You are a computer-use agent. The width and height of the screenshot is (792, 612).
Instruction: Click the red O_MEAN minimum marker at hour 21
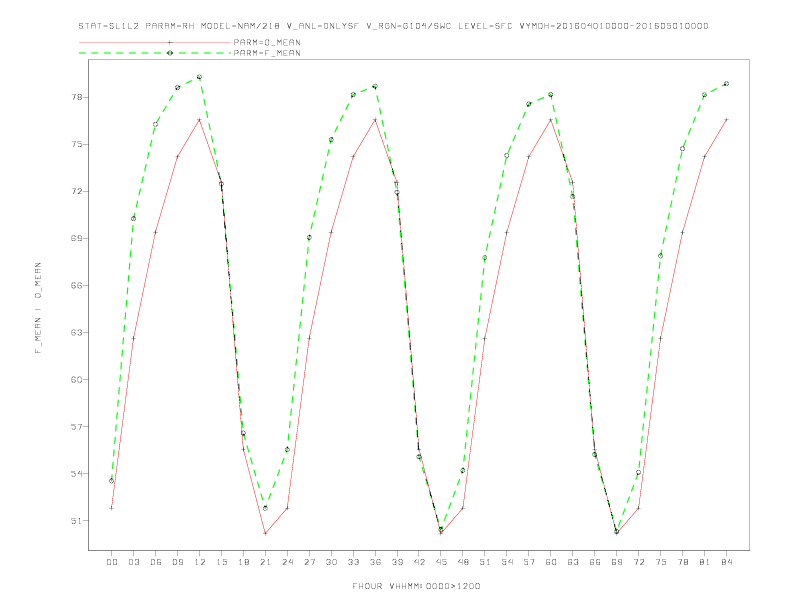click(x=265, y=533)
